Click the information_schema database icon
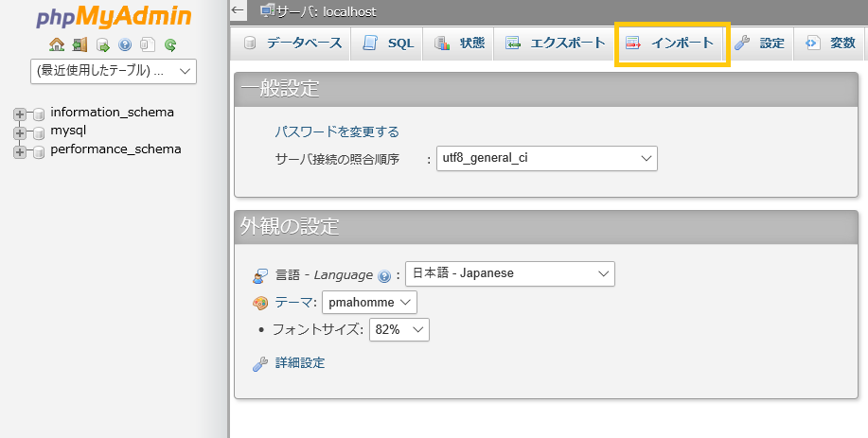The width and height of the screenshot is (868, 438). (39, 114)
